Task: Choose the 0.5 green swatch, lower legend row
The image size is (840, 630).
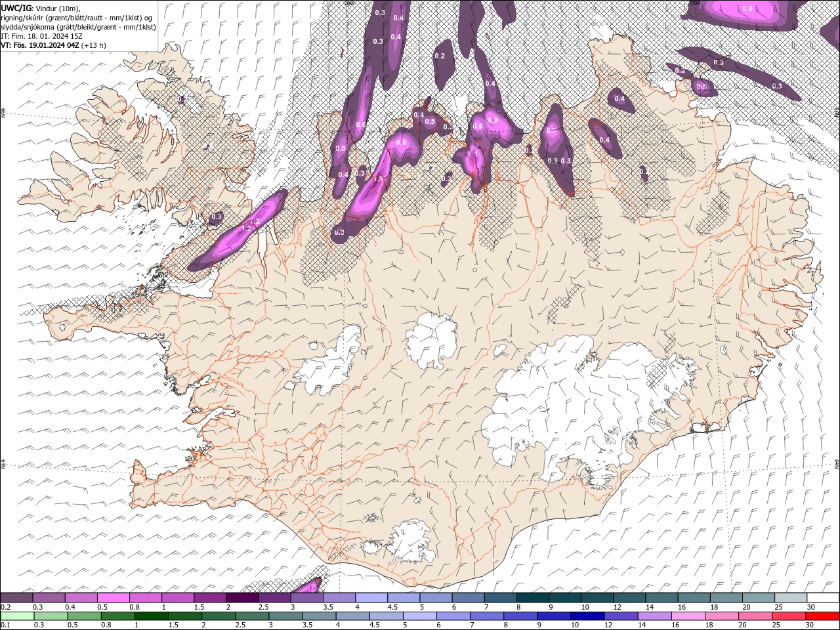Action: coord(84,616)
